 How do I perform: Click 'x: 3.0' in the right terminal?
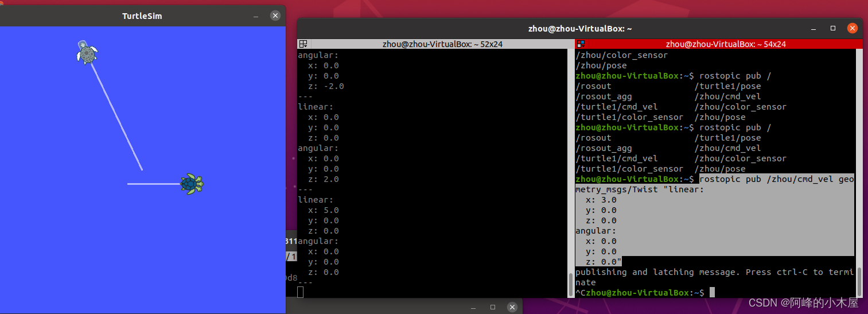click(x=601, y=200)
